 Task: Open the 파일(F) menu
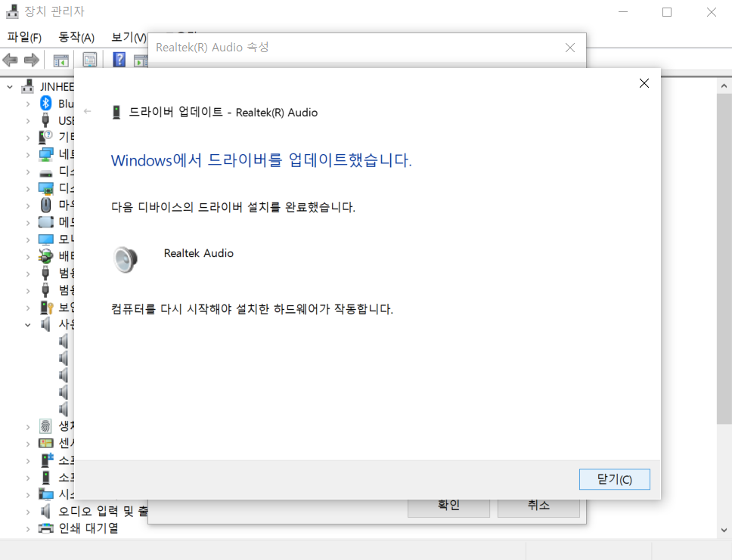24,37
